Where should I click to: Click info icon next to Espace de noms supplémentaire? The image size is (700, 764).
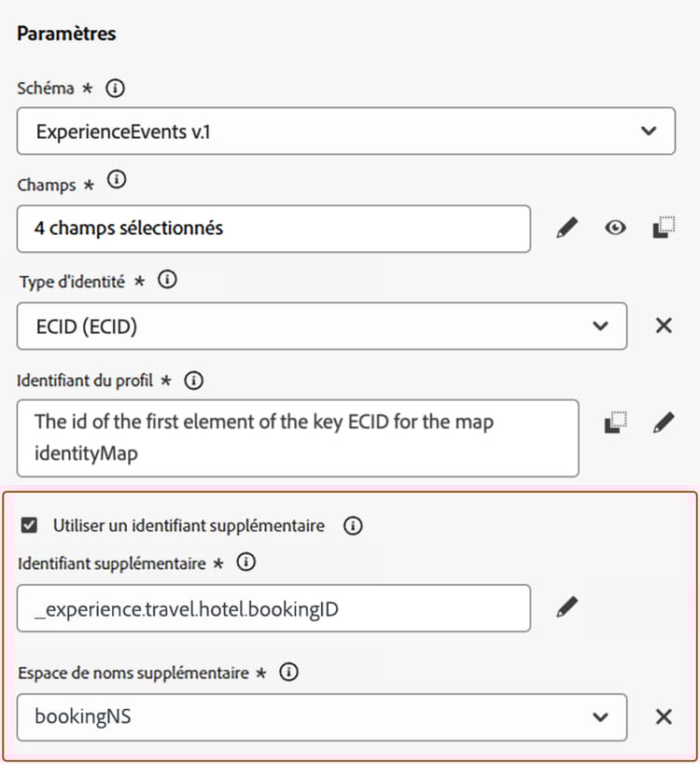[x=289, y=672]
